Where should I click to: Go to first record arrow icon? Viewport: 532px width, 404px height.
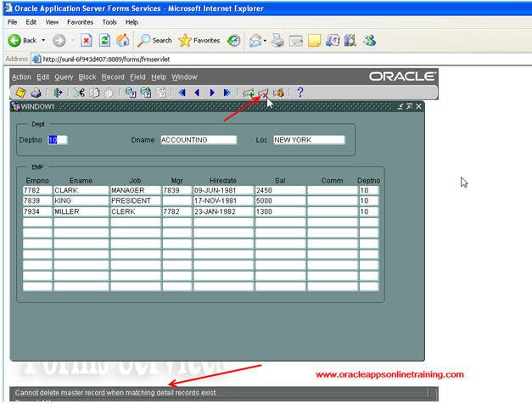pyautogui.click(x=182, y=93)
